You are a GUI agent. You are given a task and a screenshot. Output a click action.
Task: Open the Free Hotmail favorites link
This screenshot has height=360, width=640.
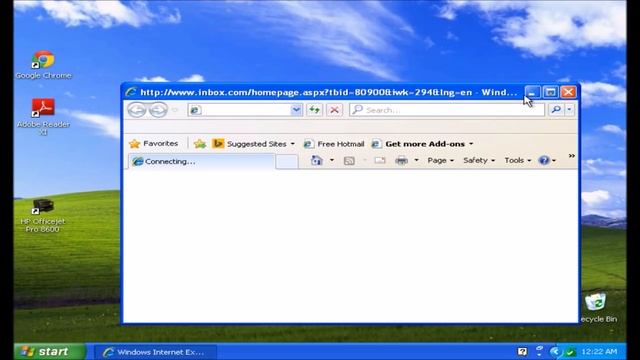click(334, 144)
